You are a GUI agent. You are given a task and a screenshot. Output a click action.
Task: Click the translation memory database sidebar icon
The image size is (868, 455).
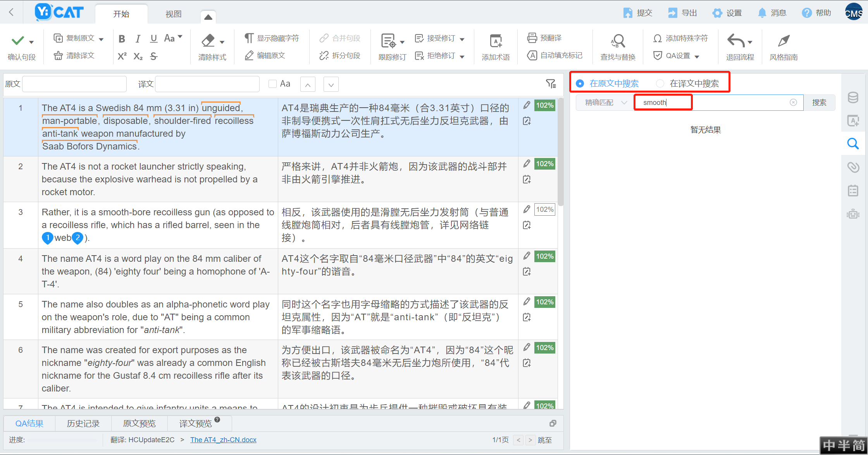853,97
